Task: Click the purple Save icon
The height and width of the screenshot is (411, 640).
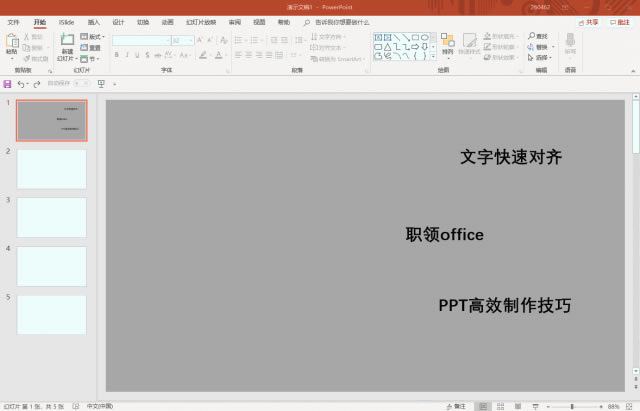Action: [x=7, y=84]
